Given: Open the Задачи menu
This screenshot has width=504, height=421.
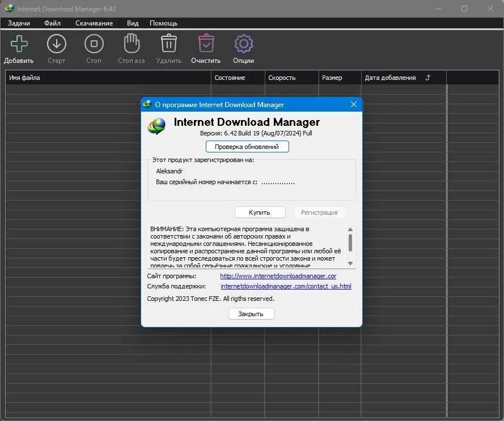Looking at the screenshot, I should 19,23.
